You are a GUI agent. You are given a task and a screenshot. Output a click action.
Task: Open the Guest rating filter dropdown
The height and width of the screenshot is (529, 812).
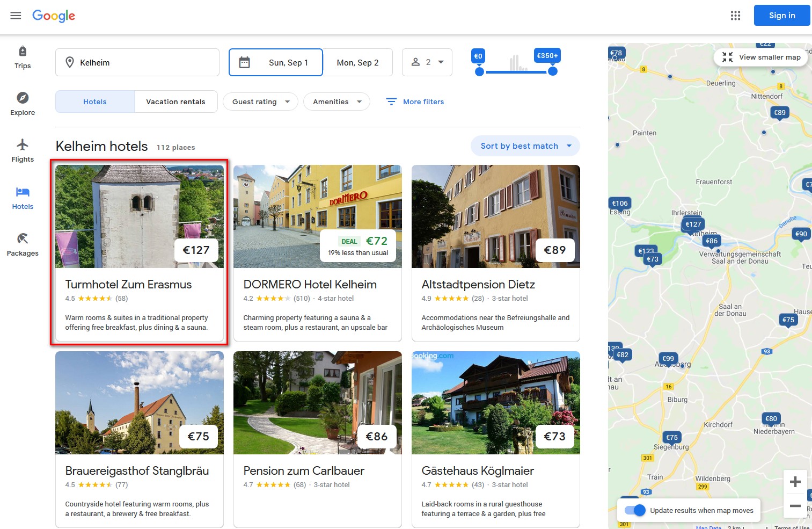[x=260, y=102]
